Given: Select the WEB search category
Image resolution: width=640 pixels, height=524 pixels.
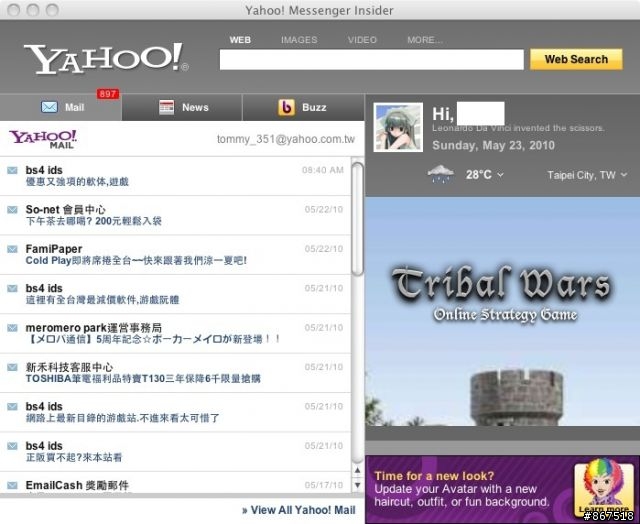Looking at the screenshot, I should (x=240, y=40).
